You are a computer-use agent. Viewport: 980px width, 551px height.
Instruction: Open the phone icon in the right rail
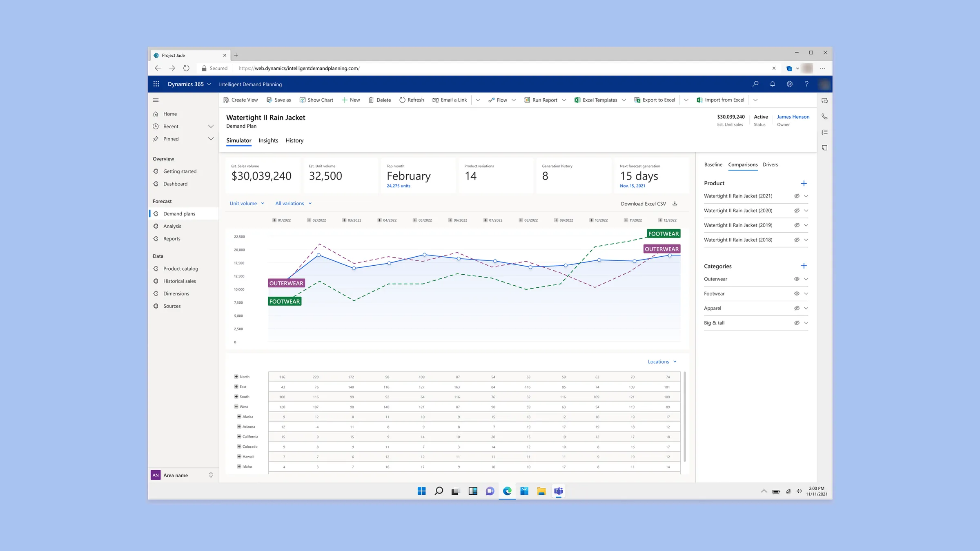coord(824,116)
